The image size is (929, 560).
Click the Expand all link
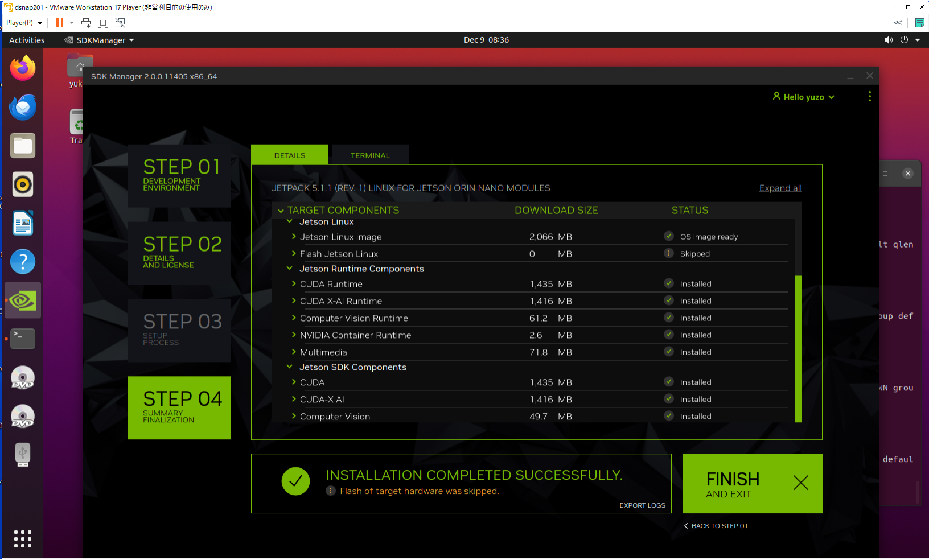pyautogui.click(x=780, y=188)
